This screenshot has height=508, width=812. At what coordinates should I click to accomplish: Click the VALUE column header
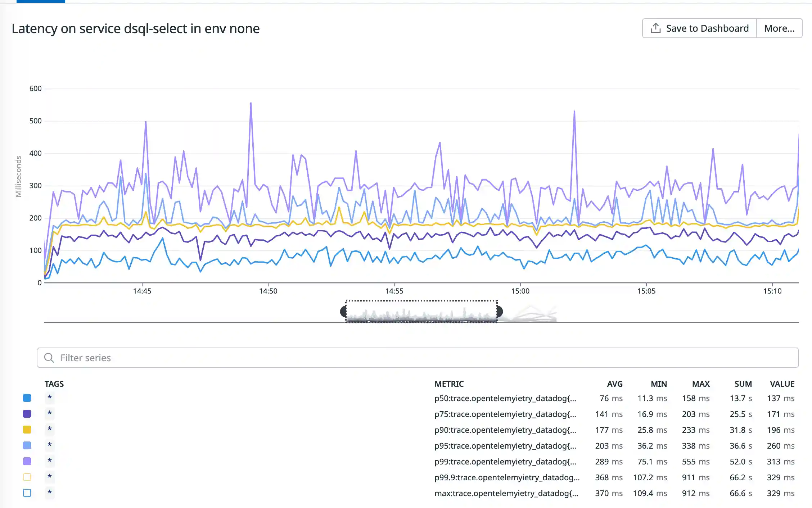click(782, 384)
